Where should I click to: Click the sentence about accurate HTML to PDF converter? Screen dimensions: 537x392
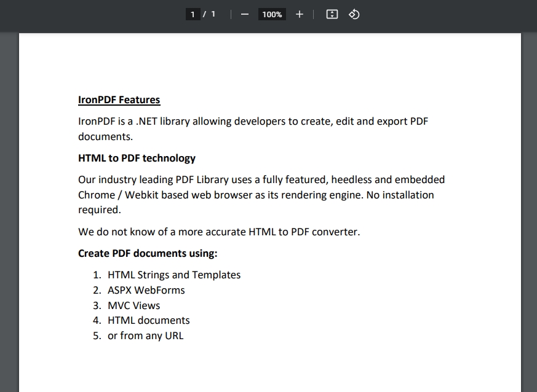pyautogui.click(x=219, y=232)
